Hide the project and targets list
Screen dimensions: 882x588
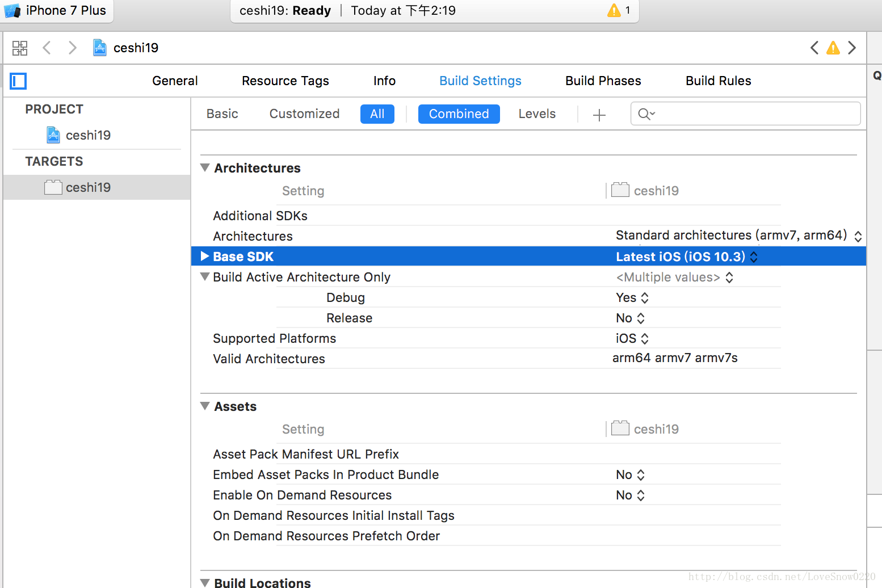point(18,81)
